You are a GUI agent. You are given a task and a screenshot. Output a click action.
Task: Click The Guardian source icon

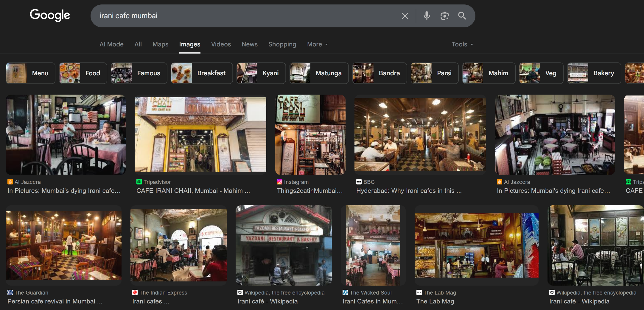10,292
